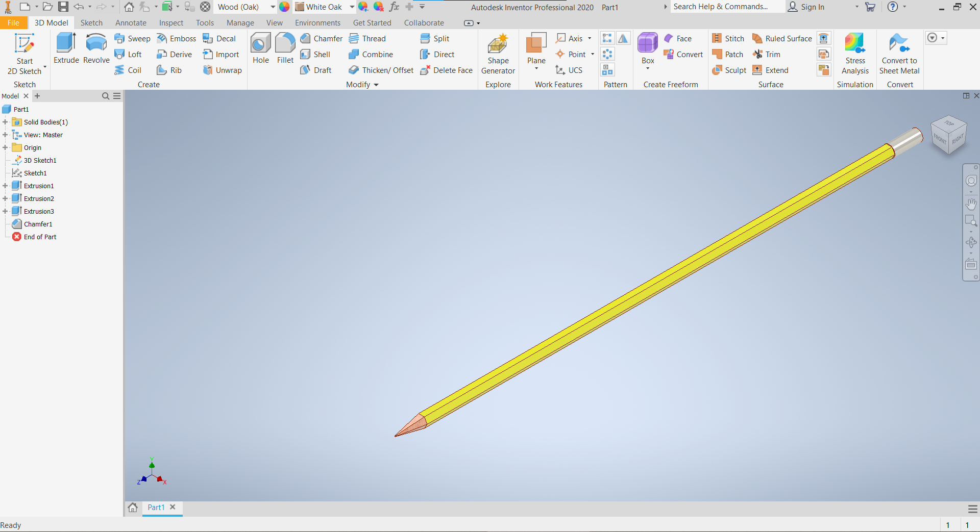Viewport: 980px width, 532px height.
Task: Click Sign In
Action: point(806,7)
